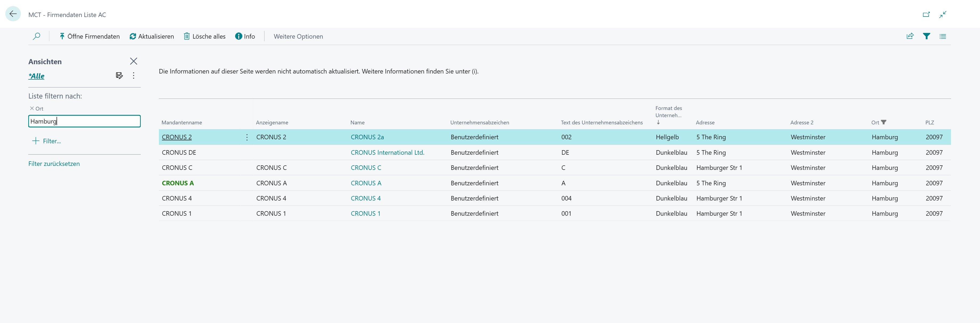Viewport: 980px width, 323px height.
Task: Select CRONUS 4 Mandantenname cell
Action: coord(176,198)
